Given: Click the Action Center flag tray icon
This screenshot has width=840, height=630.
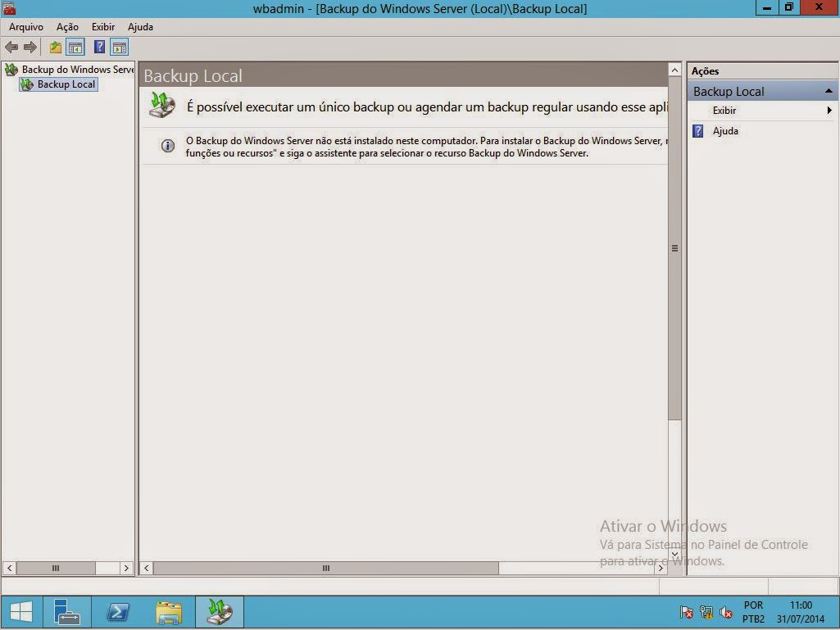Looking at the screenshot, I should 686,612.
